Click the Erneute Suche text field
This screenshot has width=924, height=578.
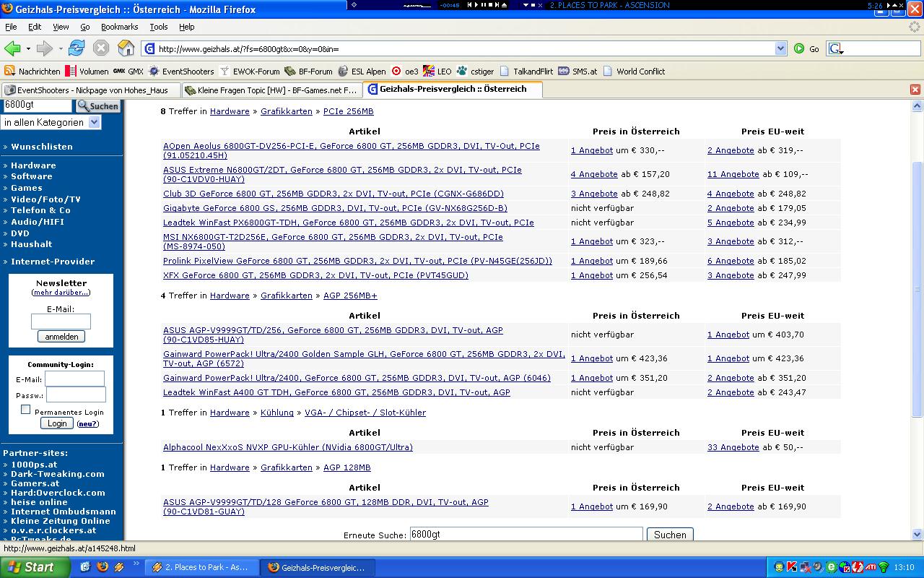(x=526, y=535)
